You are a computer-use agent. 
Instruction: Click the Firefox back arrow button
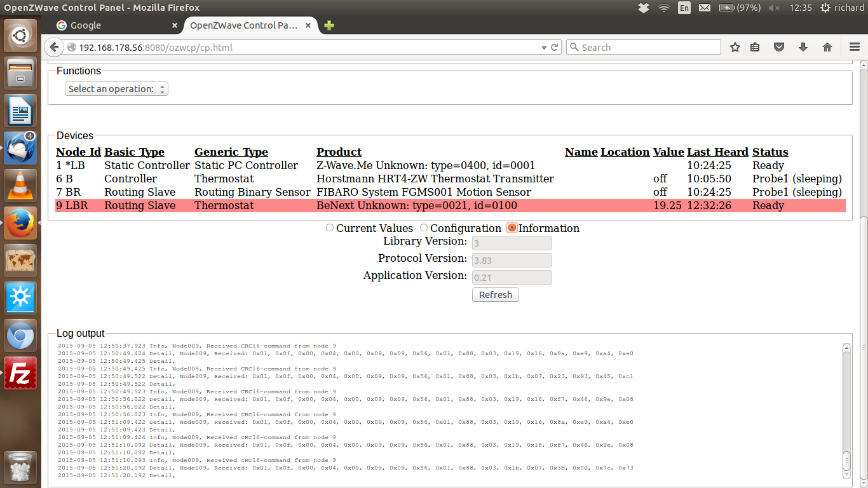[53, 47]
